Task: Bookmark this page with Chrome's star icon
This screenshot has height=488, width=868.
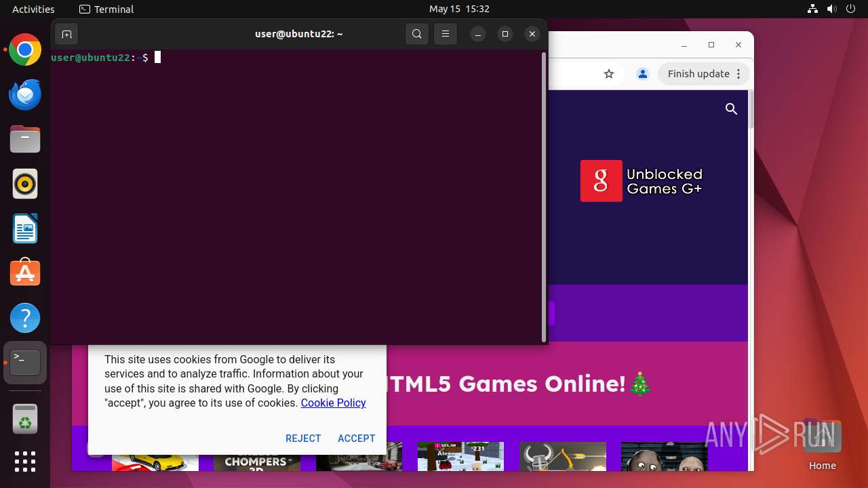Action: [609, 74]
